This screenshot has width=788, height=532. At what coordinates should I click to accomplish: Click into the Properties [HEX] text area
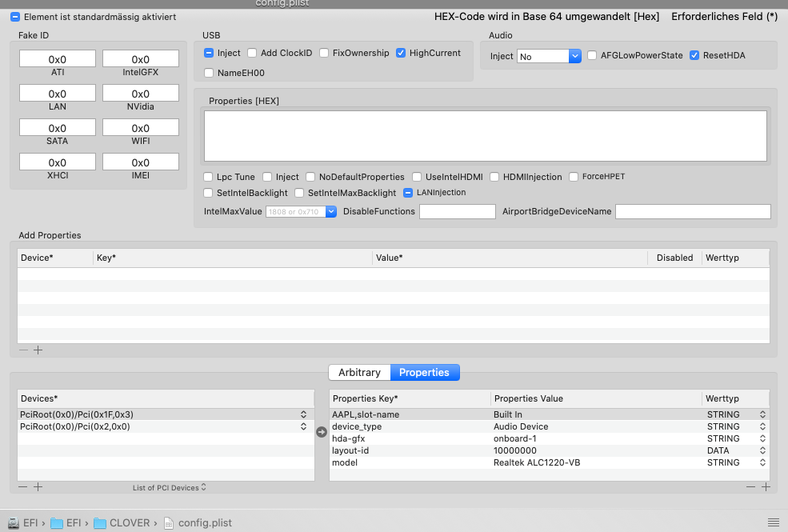486,136
